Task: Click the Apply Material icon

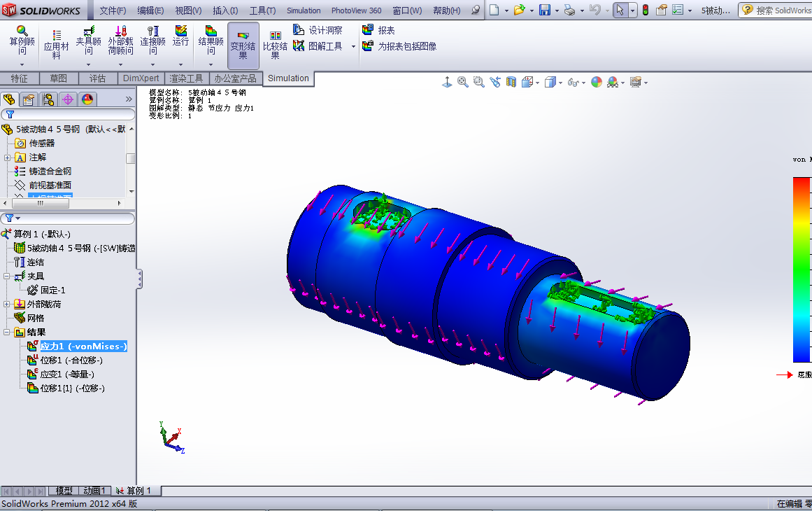Action: (x=56, y=45)
